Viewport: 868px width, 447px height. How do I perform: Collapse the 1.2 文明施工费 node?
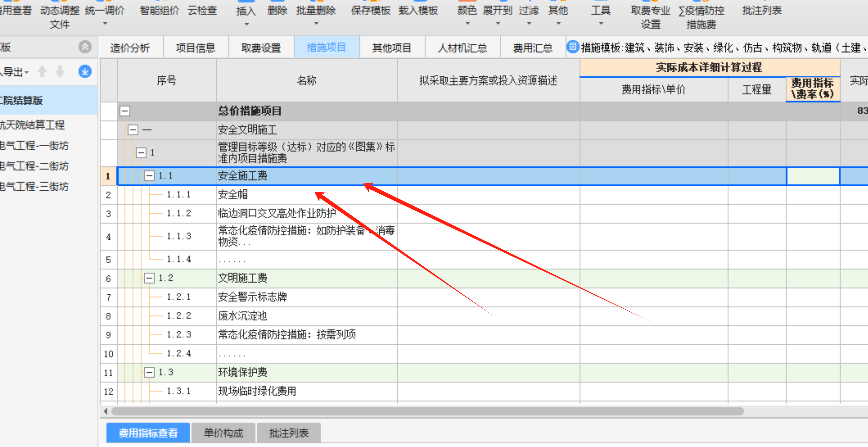click(x=149, y=278)
